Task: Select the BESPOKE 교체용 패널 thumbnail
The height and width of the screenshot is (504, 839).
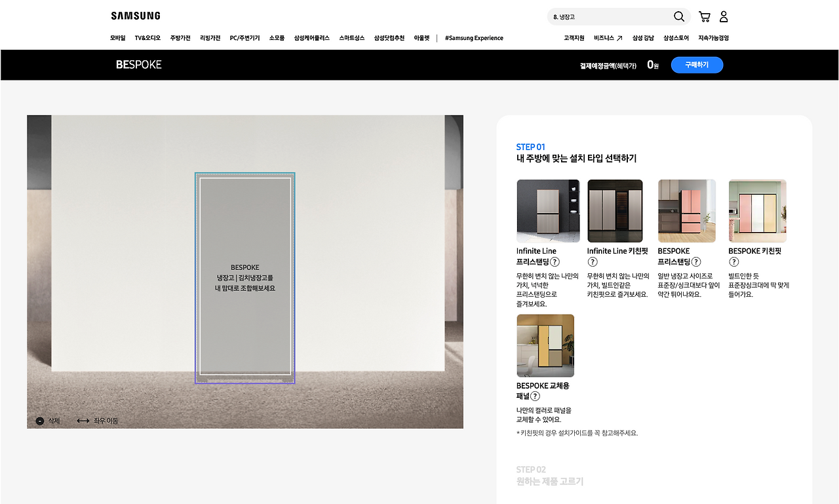Action: point(545,346)
